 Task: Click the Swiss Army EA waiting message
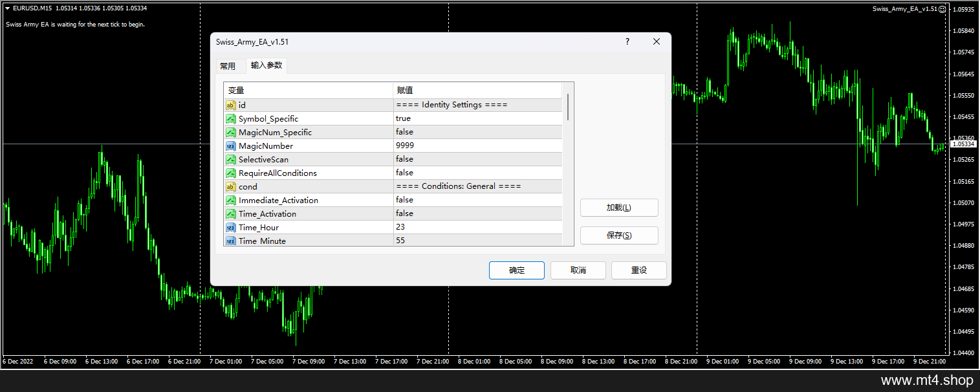(x=75, y=25)
